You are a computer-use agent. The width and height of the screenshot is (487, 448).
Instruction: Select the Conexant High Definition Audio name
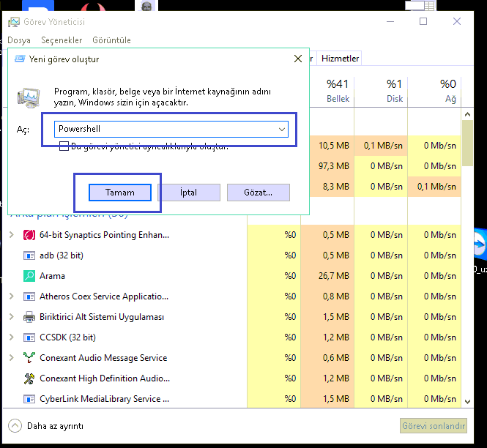point(105,378)
